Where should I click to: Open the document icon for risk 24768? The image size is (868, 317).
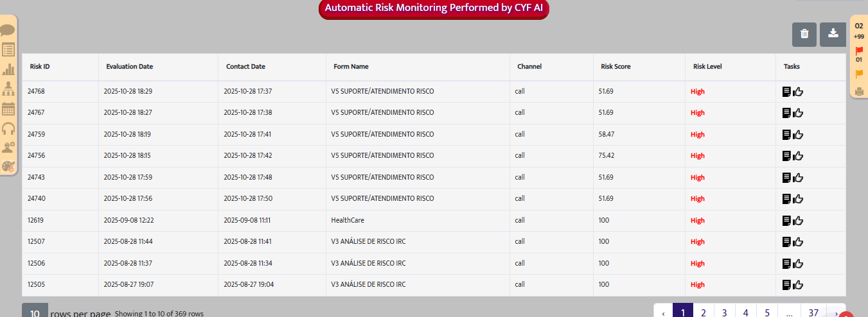click(x=786, y=92)
